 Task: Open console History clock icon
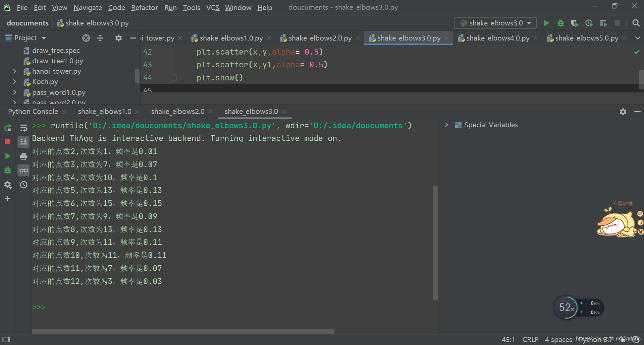(x=23, y=185)
